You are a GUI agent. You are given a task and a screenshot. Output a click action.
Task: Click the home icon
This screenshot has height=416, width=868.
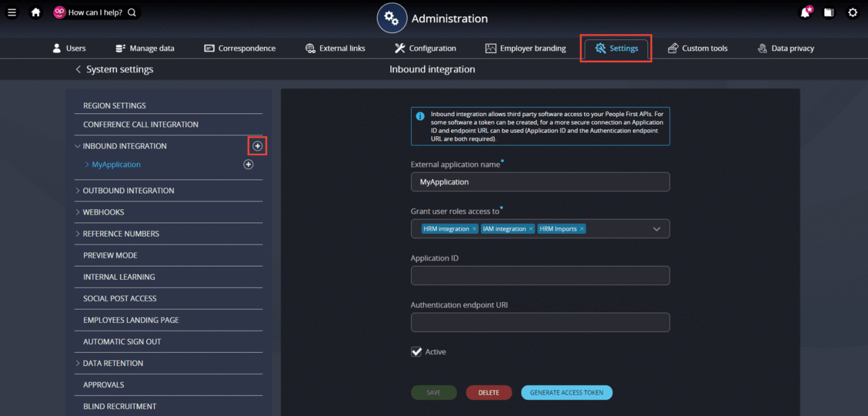pos(36,12)
